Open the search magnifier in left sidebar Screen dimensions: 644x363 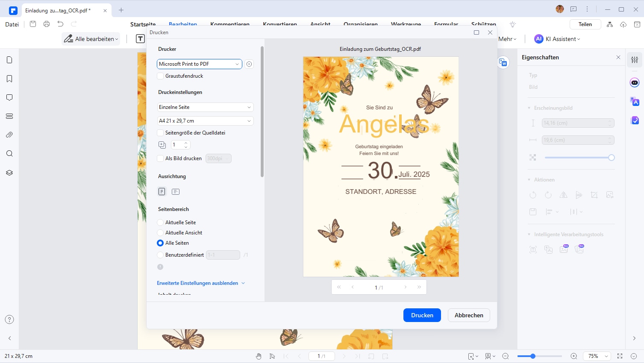[x=9, y=153]
